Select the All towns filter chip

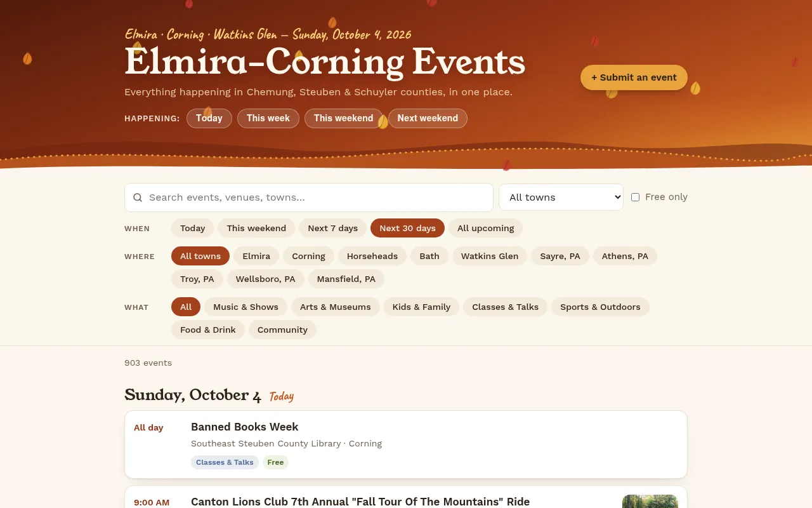tap(200, 256)
